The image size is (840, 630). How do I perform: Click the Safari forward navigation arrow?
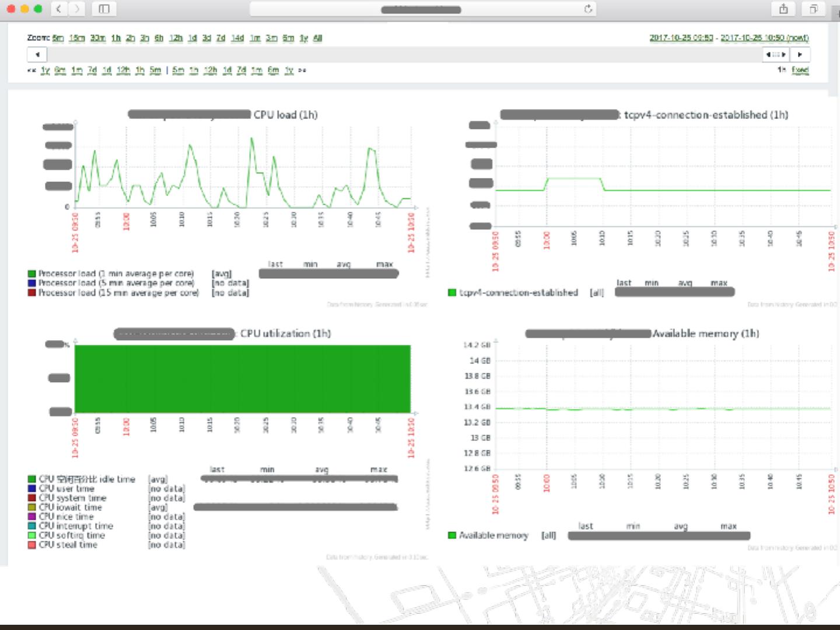[x=77, y=9]
